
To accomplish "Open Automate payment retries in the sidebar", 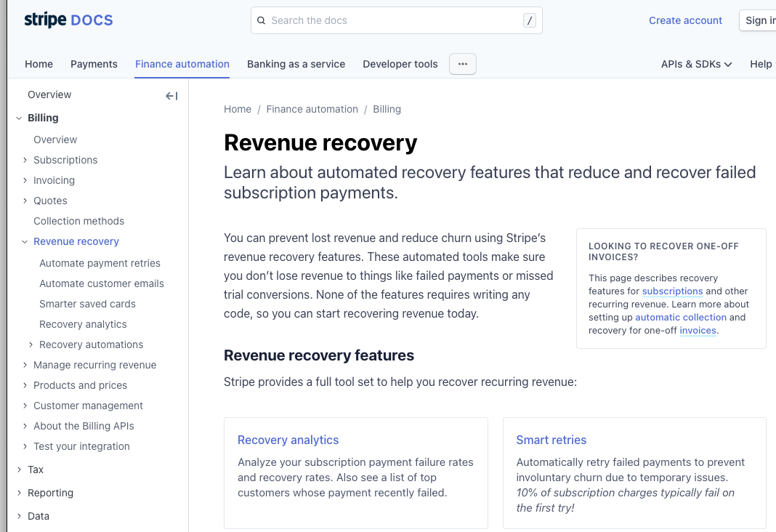I will (x=100, y=263).
